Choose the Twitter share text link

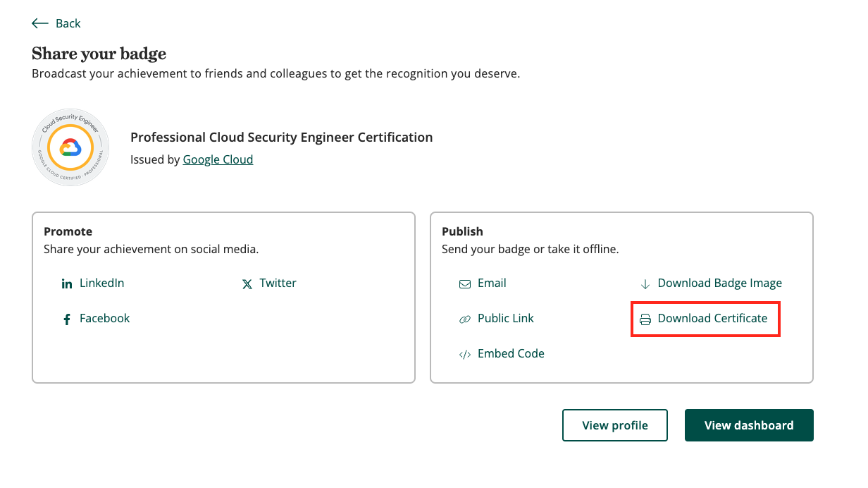click(278, 283)
